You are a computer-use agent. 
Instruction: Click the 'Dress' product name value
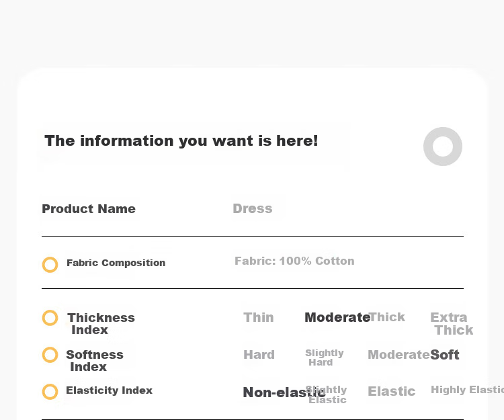click(253, 208)
